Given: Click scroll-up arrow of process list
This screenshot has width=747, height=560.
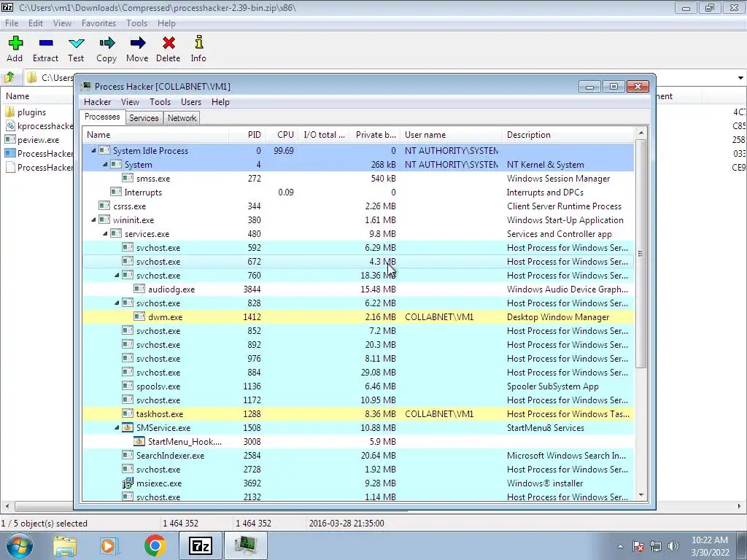Looking at the screenshot, I should (641, 133).
